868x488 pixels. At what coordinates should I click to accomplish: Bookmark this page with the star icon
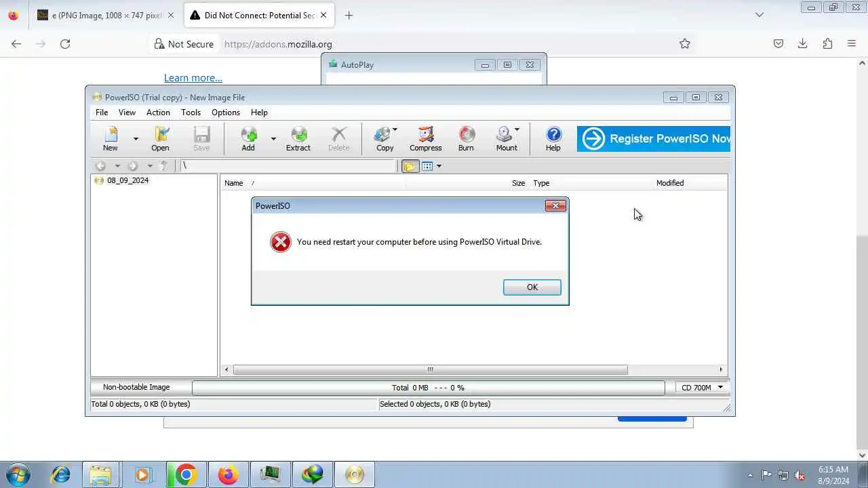pyautogui.click(x=685, y=44)
